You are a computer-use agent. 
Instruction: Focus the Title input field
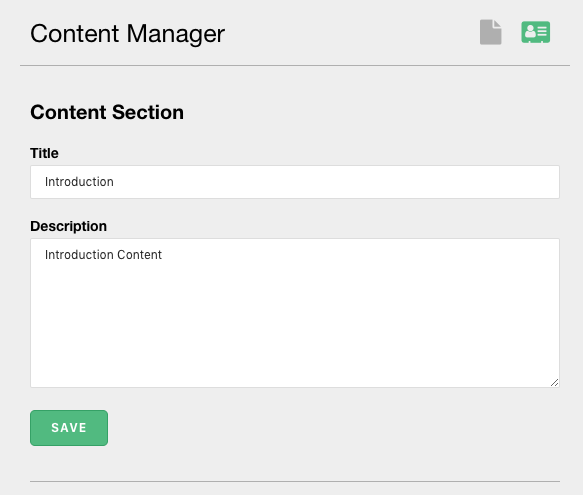click(295, 182)
